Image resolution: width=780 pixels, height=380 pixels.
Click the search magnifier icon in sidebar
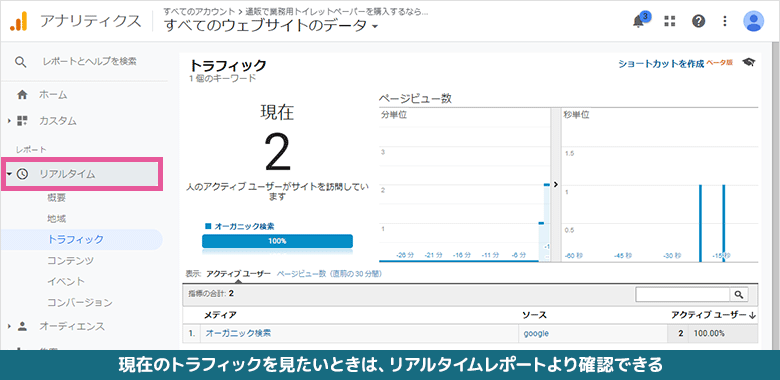(x=20, y=62)
